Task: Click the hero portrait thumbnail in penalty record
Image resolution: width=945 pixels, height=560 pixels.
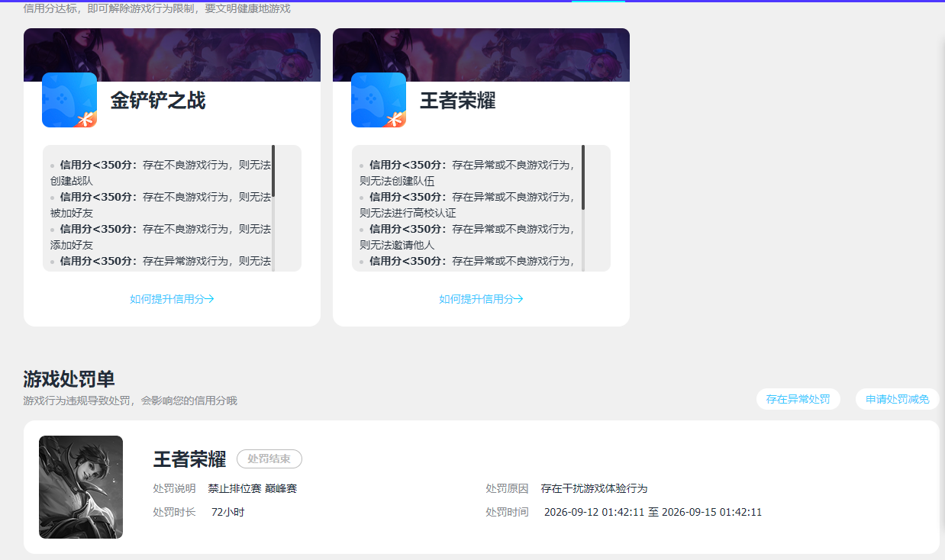Action: [x=81, y=487]
